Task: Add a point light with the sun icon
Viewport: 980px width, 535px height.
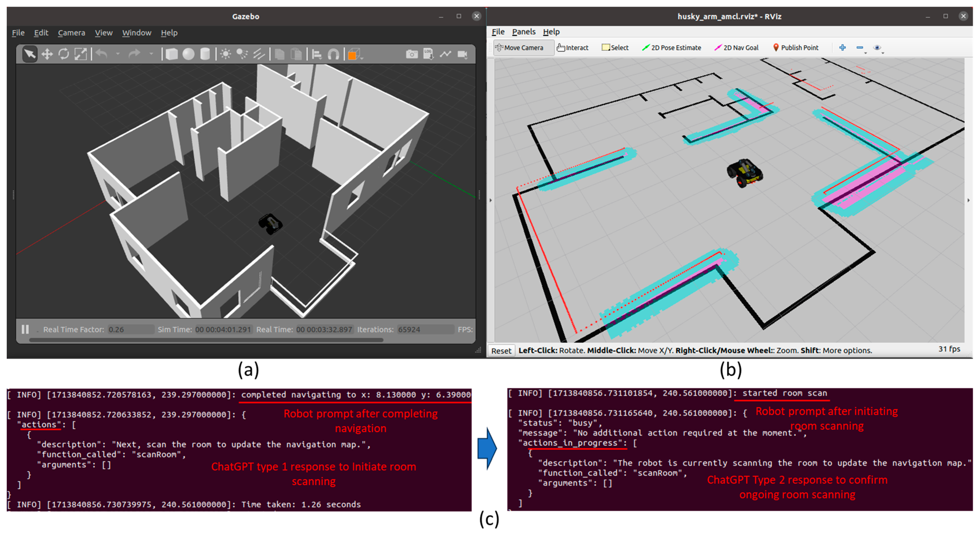Action: (x=226, y=54)
